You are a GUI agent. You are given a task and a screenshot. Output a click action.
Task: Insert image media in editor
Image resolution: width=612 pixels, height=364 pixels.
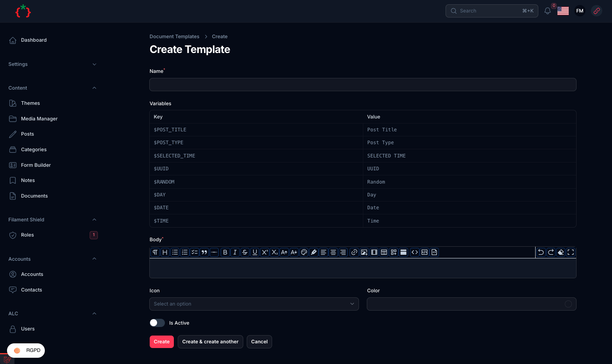[364, 252]
